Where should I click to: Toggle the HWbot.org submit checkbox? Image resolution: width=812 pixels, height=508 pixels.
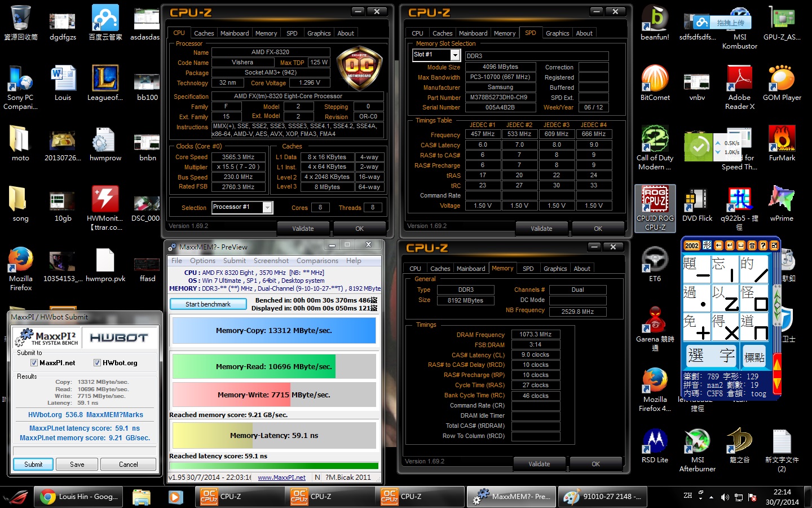[x=97, y=363]
